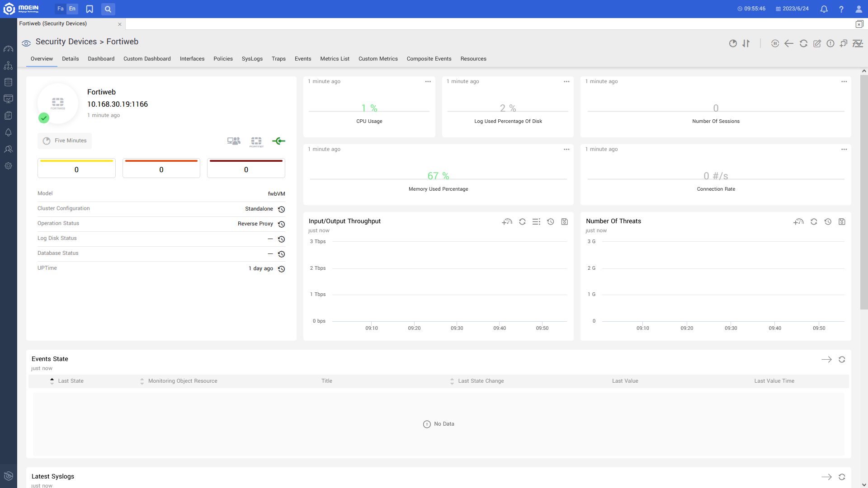The image size is (868, 488).
Task: Save the Input/Output Throughput chart
Action: coord(564,222)
